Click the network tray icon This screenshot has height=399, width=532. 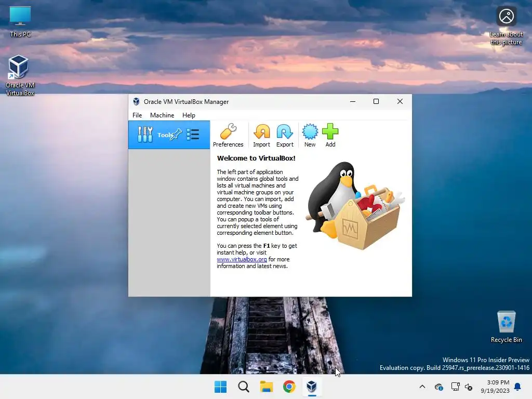click(455, 387)
